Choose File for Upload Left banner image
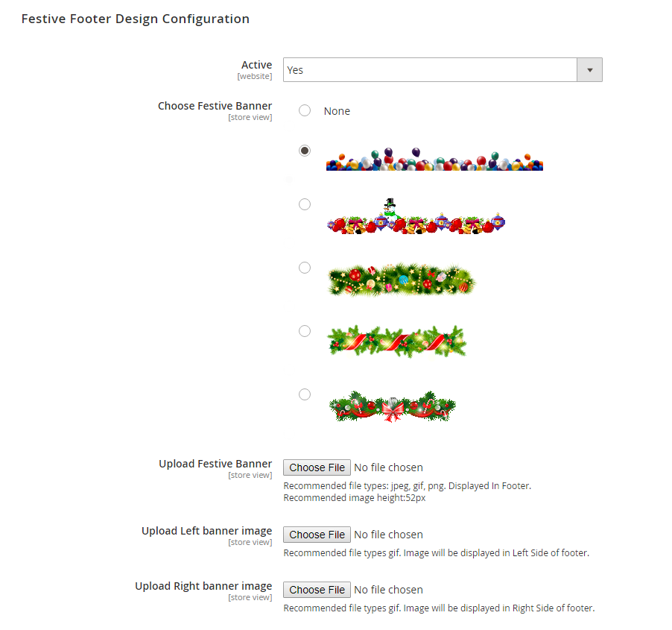672x630 pixels. [317, 535]
